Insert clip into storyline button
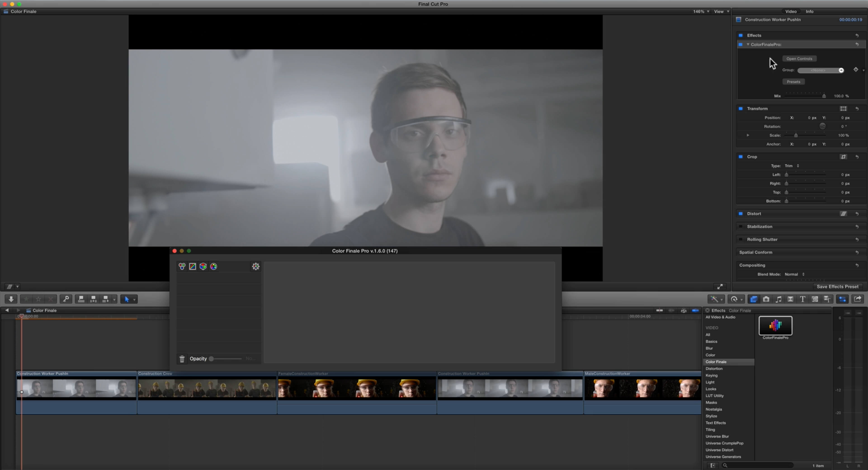 point(93,299)
